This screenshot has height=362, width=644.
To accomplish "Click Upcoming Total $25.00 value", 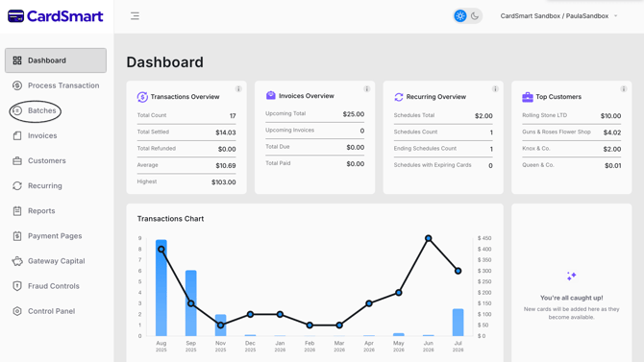I will coord(354,114).
